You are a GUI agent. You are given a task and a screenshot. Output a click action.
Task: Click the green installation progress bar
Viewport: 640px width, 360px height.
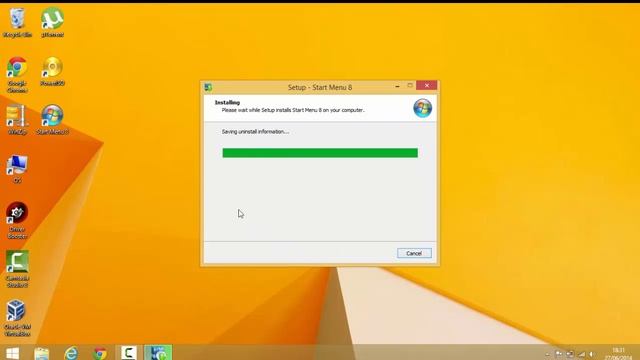click(x=320, y=153)
